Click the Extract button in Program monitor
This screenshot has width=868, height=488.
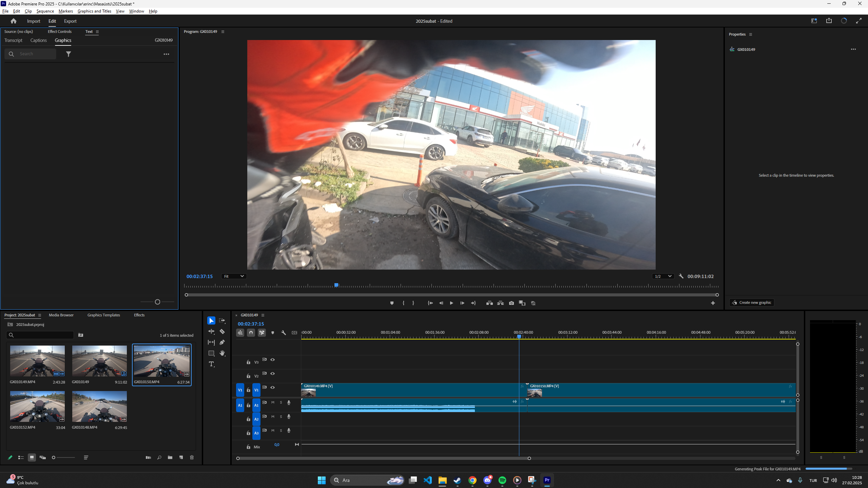(x=500, y=303)
